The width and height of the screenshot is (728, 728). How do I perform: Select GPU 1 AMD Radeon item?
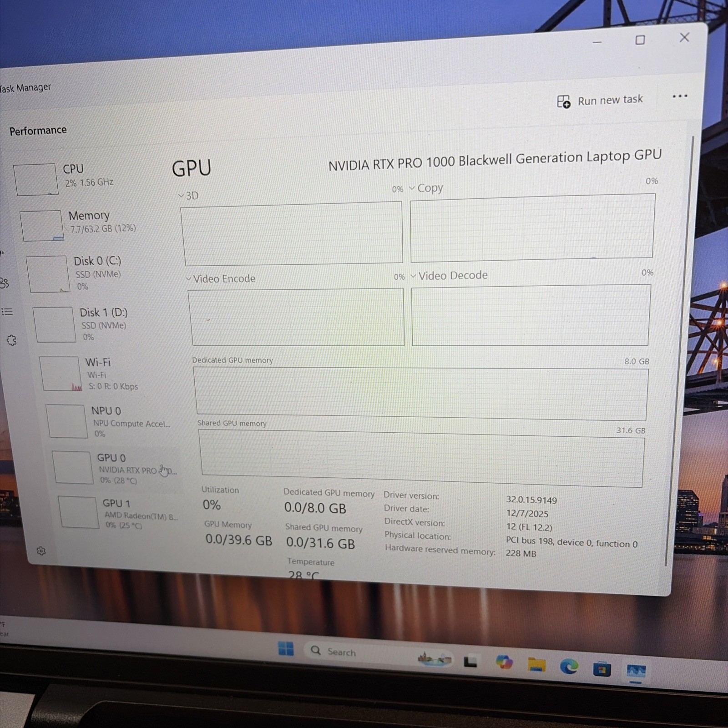click(119, 513)
